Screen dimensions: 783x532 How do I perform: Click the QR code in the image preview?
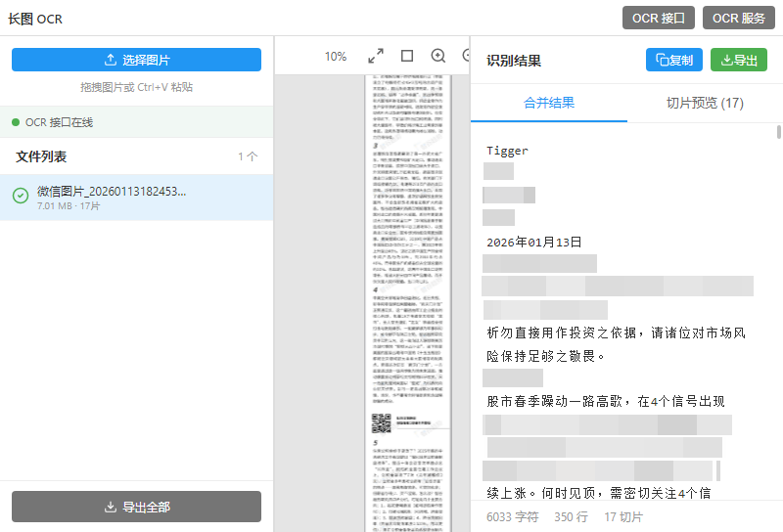coord(381,422)
